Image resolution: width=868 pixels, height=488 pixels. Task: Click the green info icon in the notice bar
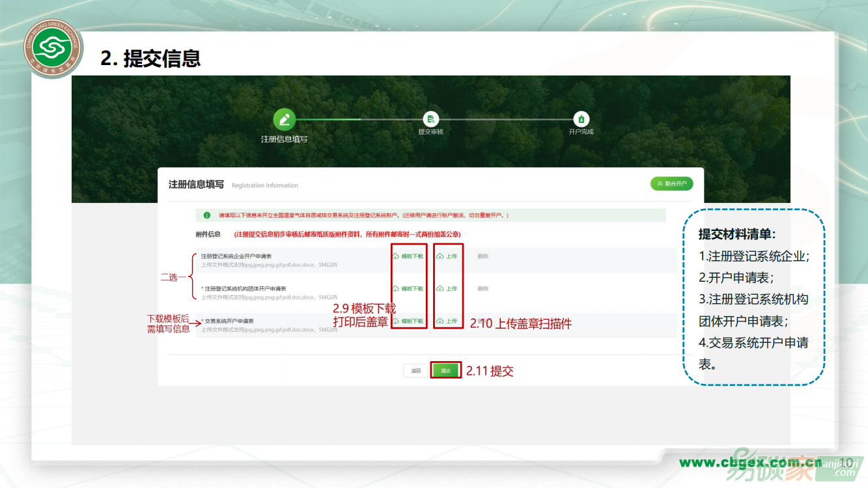(207, 215)
